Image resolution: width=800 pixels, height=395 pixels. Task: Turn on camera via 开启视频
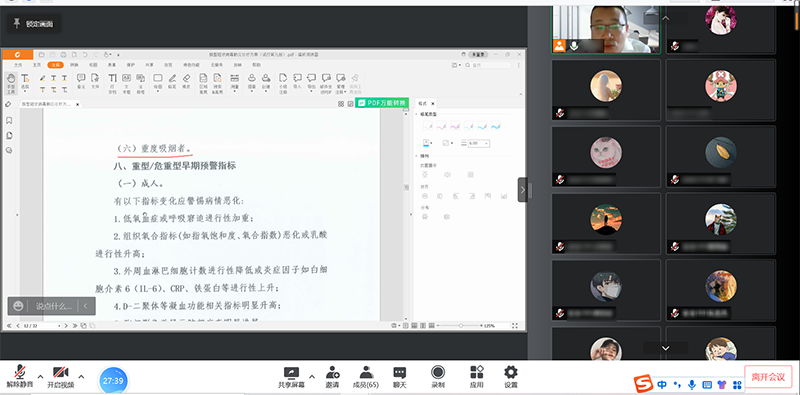(x=61, y=377)
